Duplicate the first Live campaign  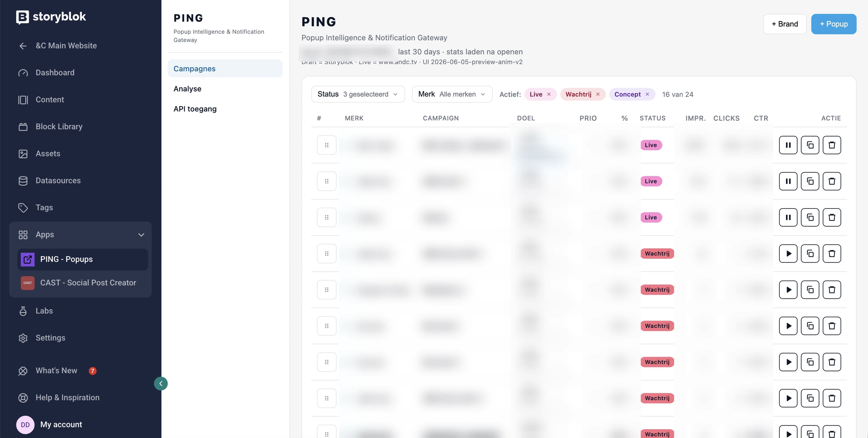coord(810,145)
